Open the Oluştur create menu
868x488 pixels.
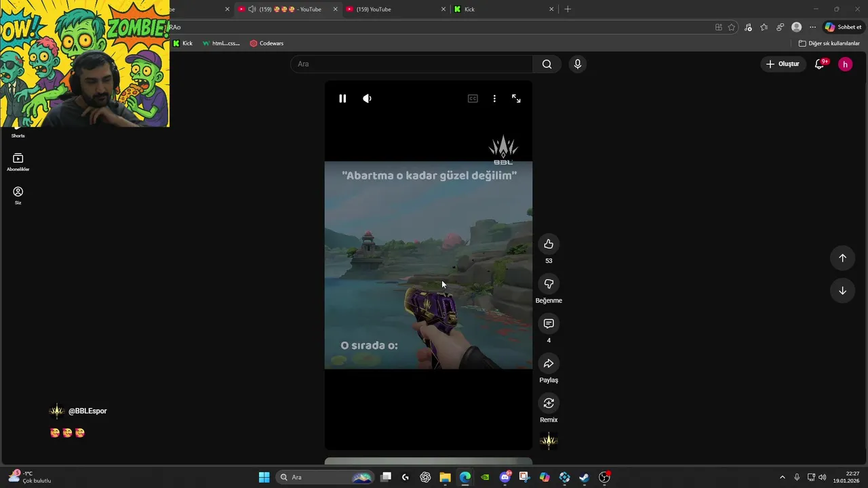tap(783, 64)
